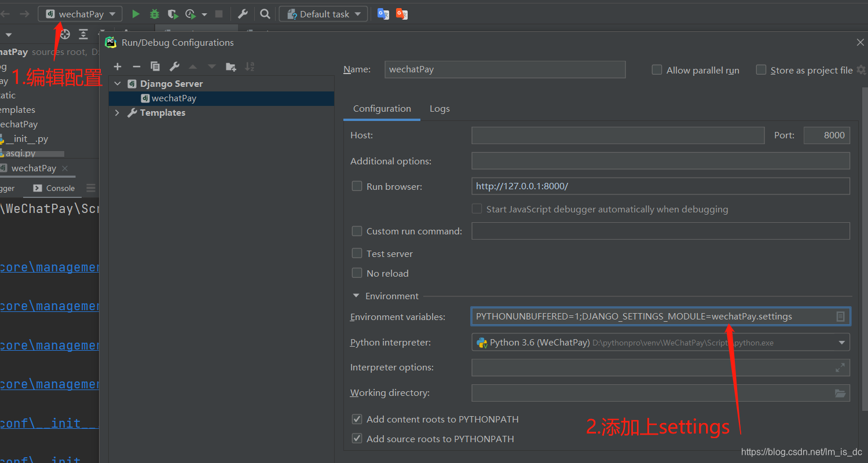Click the expand all icon in Project panel
This screenshot has height=463, width=868.
(83, 34)
